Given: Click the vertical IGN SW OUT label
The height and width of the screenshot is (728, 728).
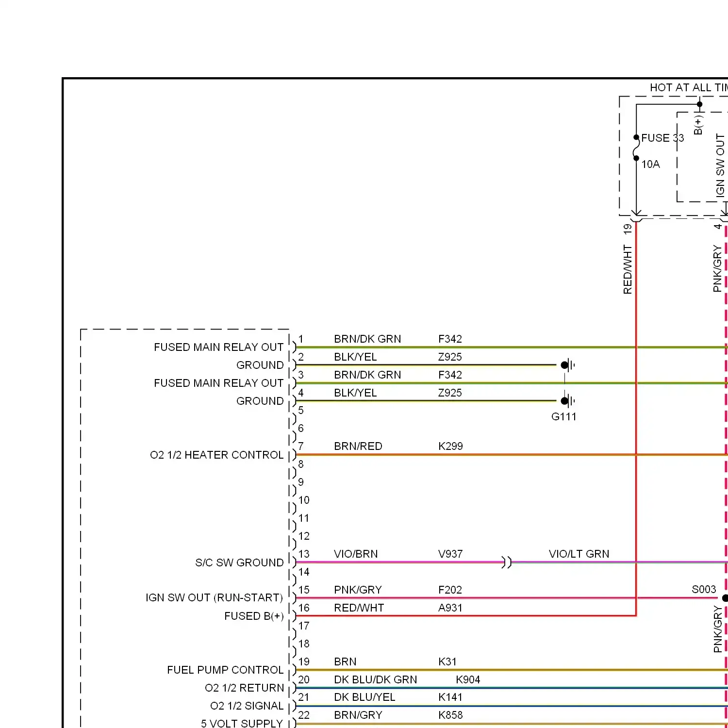Looking at the screenshot, I should tap(720, 165).
